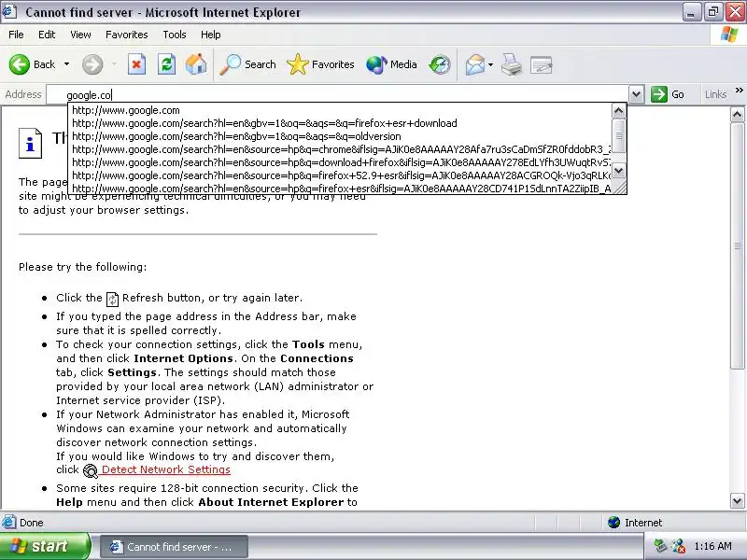Screen dimensions: 747x560
Task: Click the greyed Forward arrow button
Action: point(92,64)
